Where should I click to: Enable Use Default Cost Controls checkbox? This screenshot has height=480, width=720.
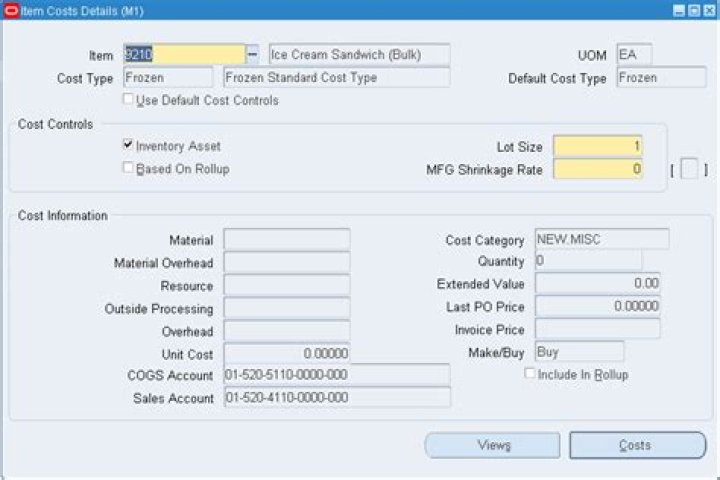(128, 99)
